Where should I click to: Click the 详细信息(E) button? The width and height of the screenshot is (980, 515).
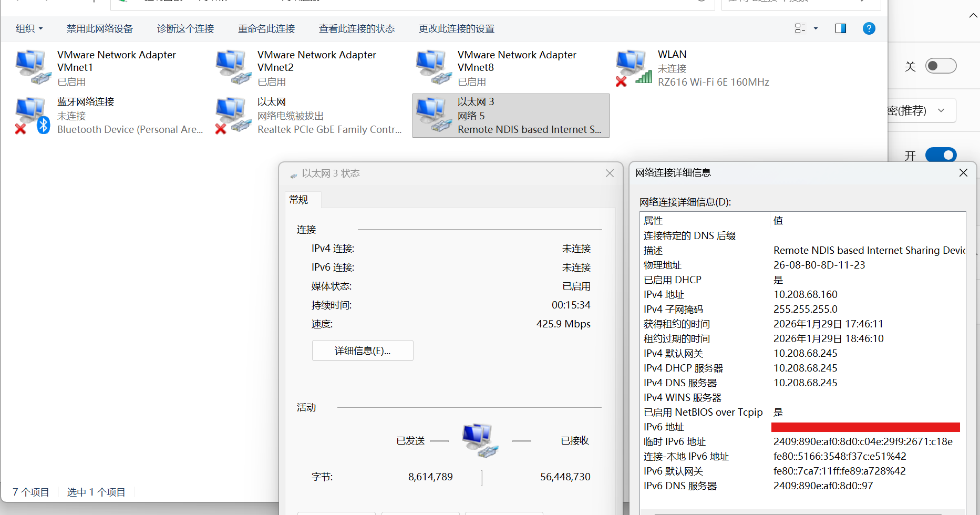pyautogui.click(x=362, y=351)
